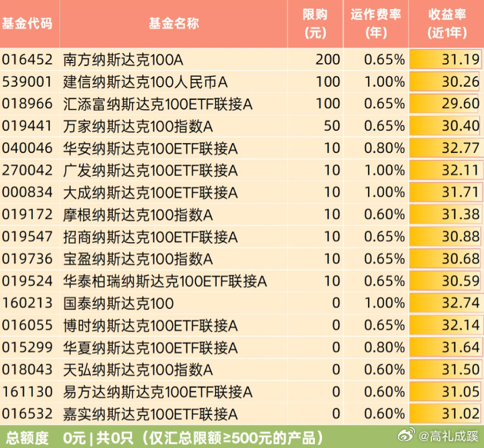Click return value 30.68
Image resolution: width=484 pixels, height=448 pixels.
[x=460, y=259]
